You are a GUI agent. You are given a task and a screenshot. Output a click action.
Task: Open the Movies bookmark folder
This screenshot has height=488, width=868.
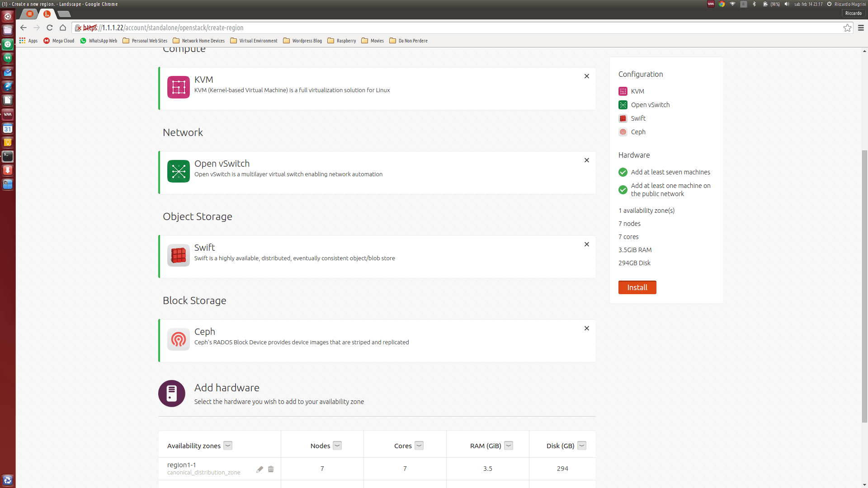coord(373,41)
